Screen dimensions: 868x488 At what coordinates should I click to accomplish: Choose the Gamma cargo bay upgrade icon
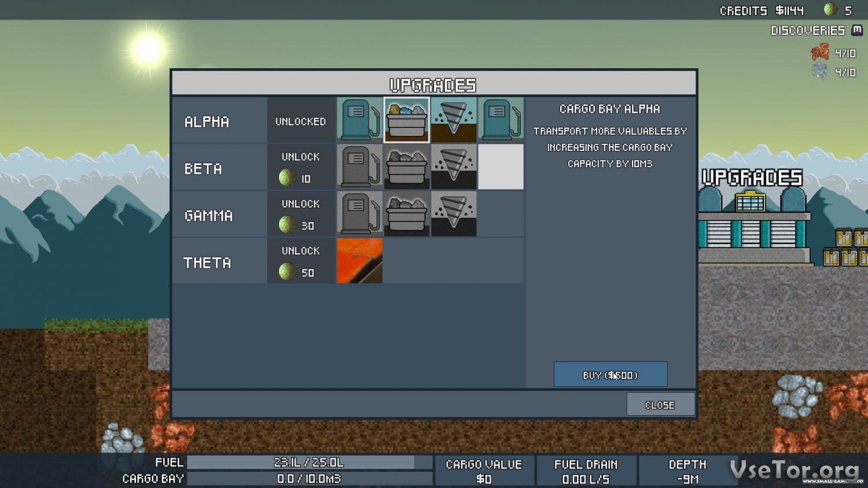(x=406, y=214)
